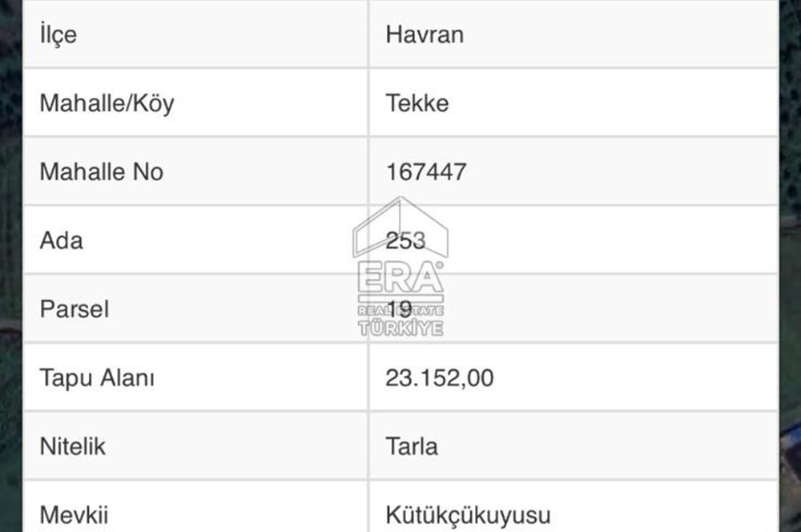Select the Ada value 253
Image resolution: width=801 pixels, height=532 pixels.
pos(405,240)
